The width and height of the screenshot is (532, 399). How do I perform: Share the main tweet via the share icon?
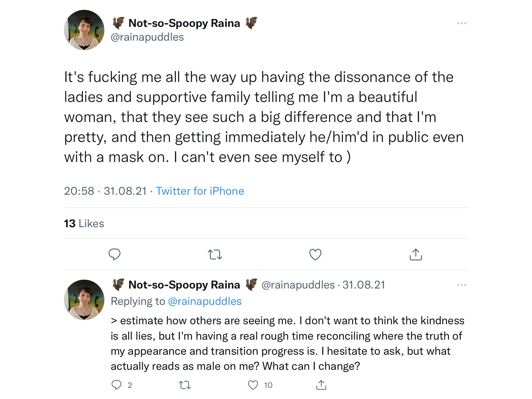416,254
